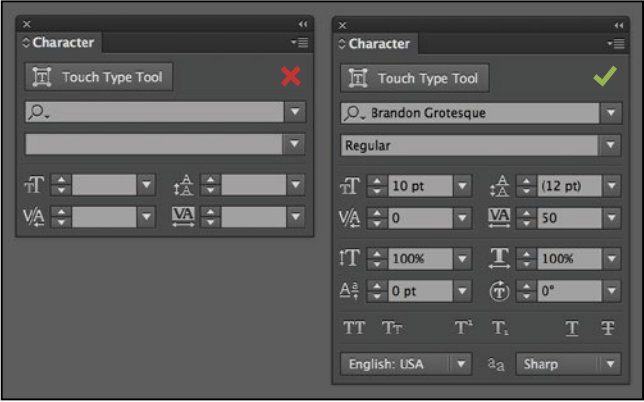644x402 pixels.
Task: Toggle Small Caps (Tt) button
Action: 392,328
